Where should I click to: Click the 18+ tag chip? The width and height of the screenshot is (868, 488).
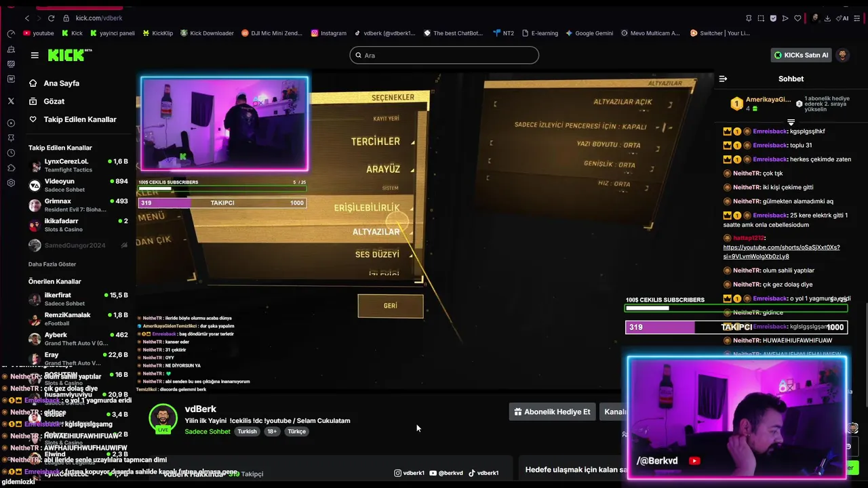272,432
